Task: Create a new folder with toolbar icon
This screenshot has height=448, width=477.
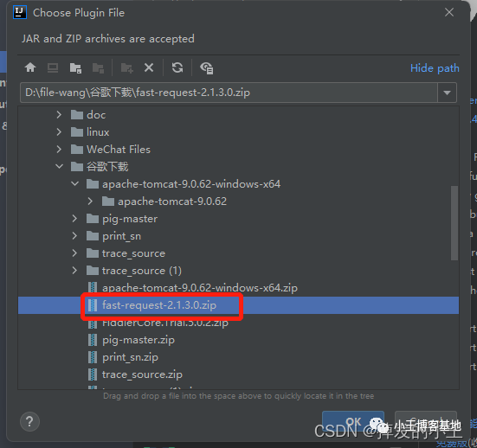Action: (127, 67)
